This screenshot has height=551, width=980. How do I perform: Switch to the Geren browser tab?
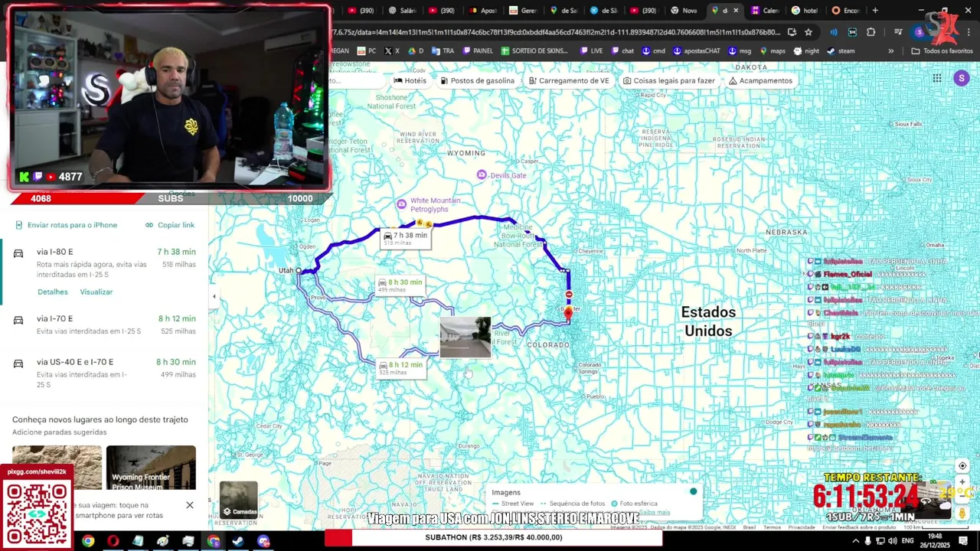[523, 11]
